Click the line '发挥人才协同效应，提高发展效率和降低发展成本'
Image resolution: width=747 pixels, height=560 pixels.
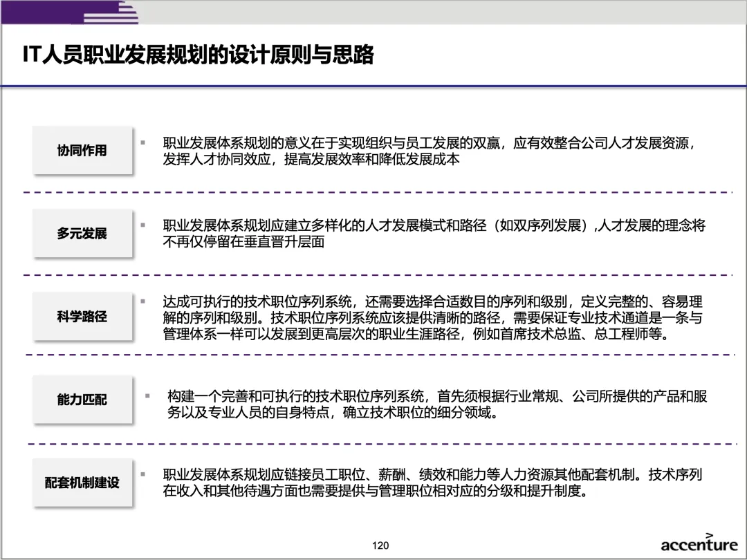(x=311, y=159)
